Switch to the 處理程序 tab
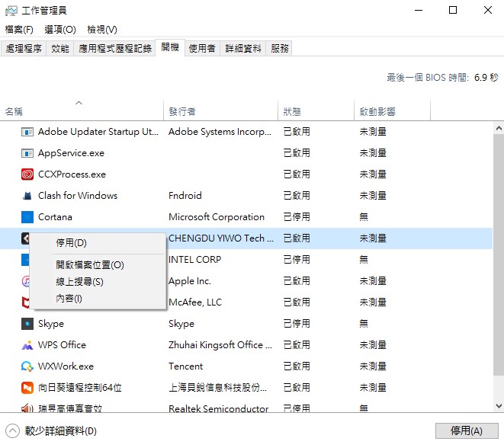 click(x=24, y=49)
